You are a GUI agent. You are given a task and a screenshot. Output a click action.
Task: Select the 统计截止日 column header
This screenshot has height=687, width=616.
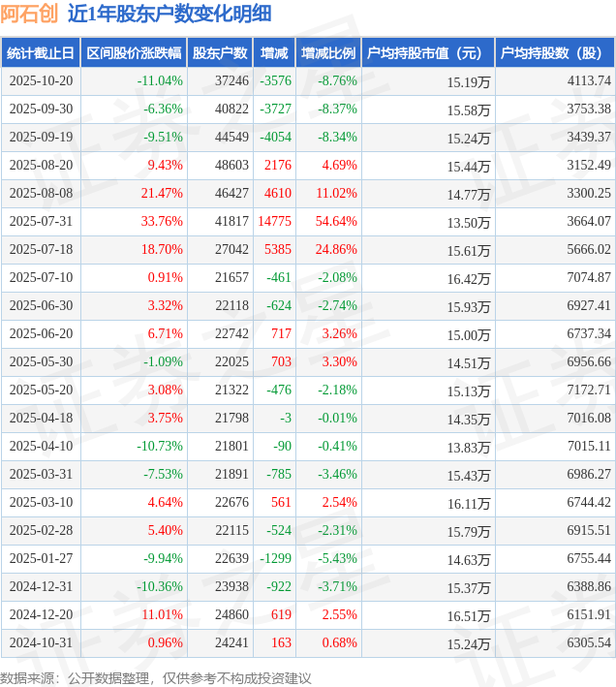(x=41, y=53)
